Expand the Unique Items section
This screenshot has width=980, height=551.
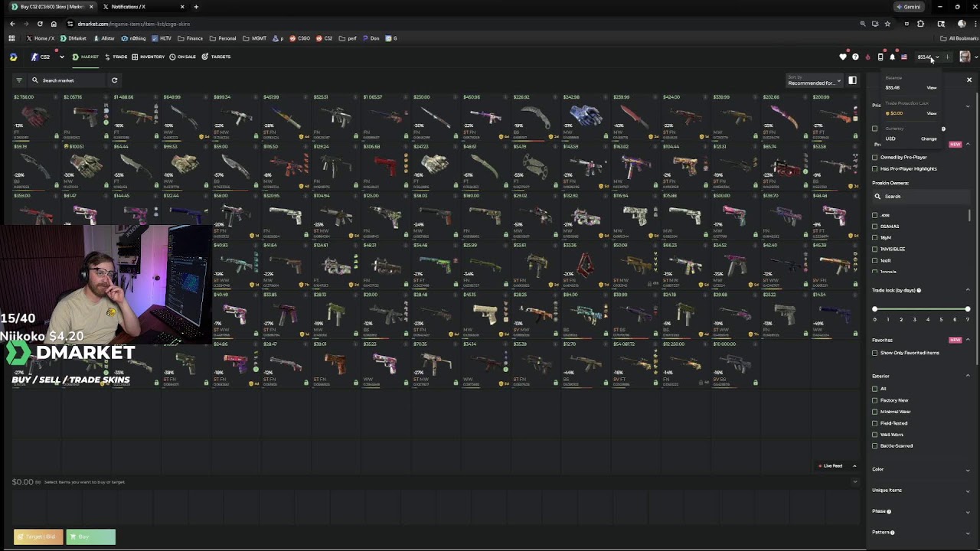pyautogui.click(x=968, y=491)
